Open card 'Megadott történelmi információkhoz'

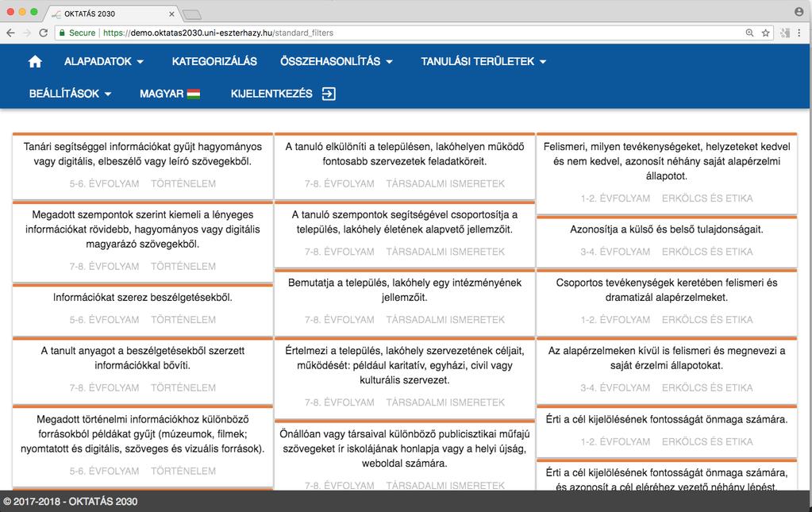142,446
